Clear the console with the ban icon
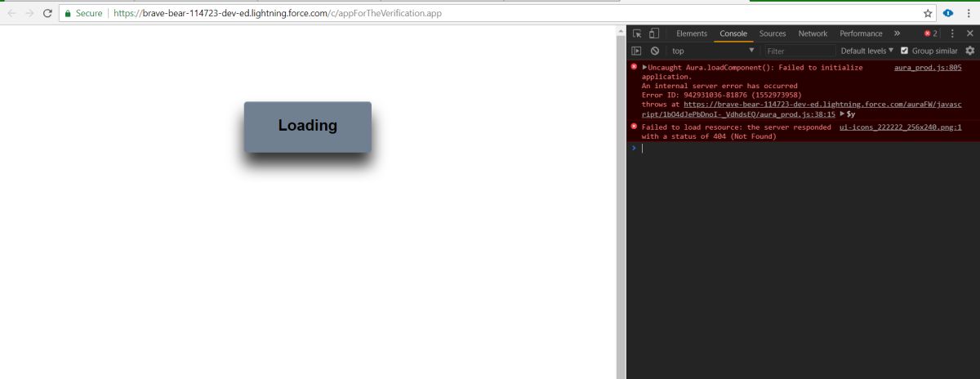 654,51
